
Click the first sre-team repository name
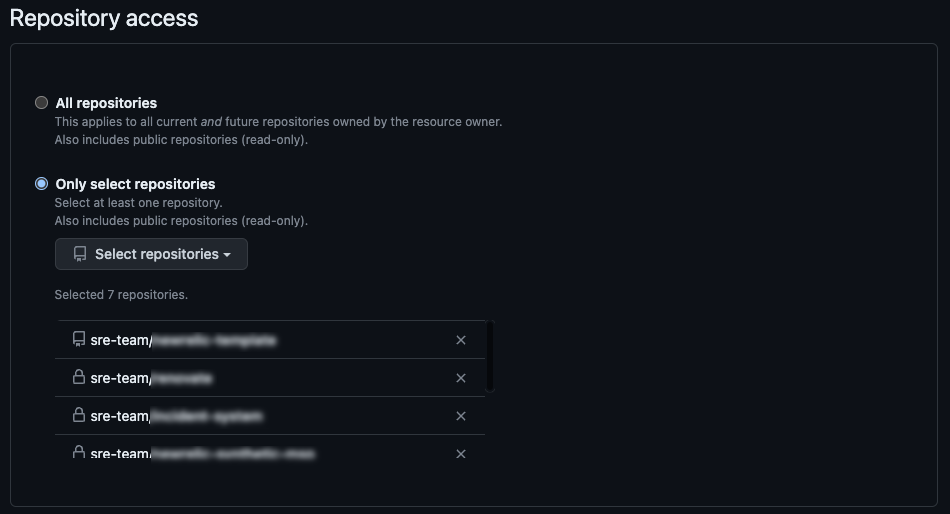coord(184,341)
